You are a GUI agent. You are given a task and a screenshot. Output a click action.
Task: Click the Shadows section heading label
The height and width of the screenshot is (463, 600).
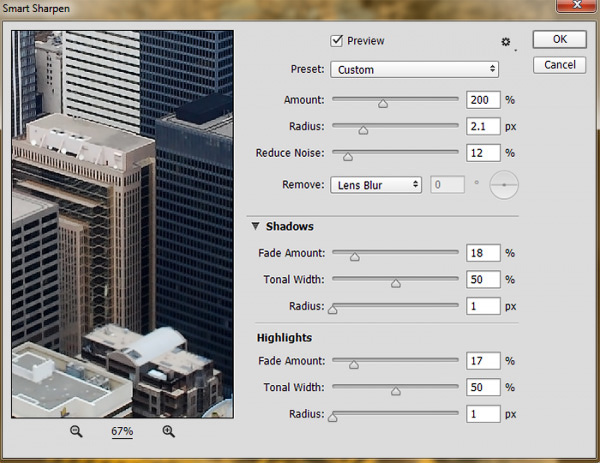290,227
